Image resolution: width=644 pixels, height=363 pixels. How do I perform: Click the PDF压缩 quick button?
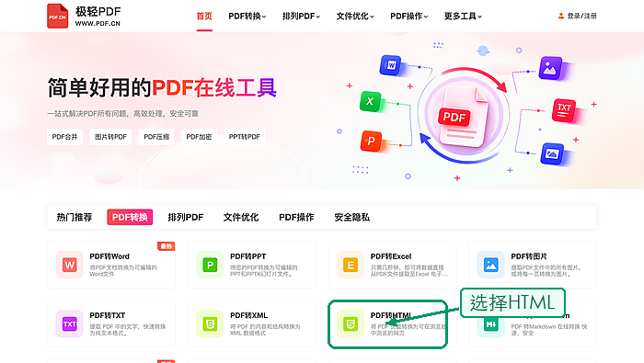click(156, 137)
